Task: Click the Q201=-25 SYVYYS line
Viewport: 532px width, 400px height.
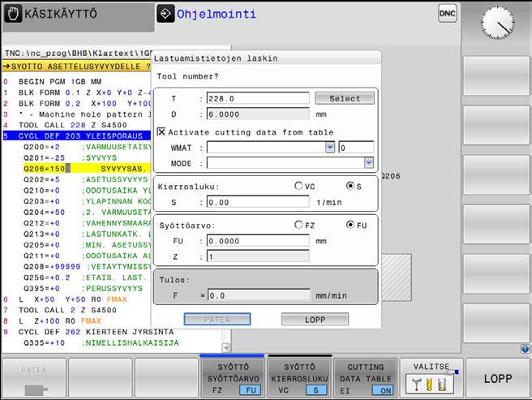Action: [70, 157]
